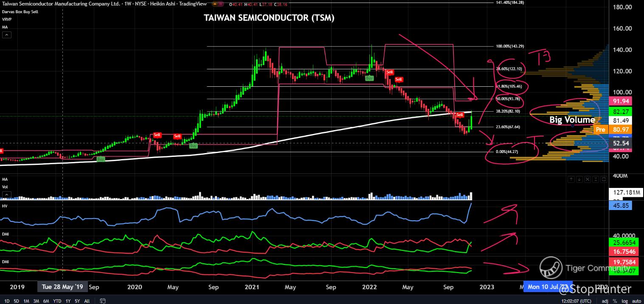Move volume pane up with arrow icon

571,180
